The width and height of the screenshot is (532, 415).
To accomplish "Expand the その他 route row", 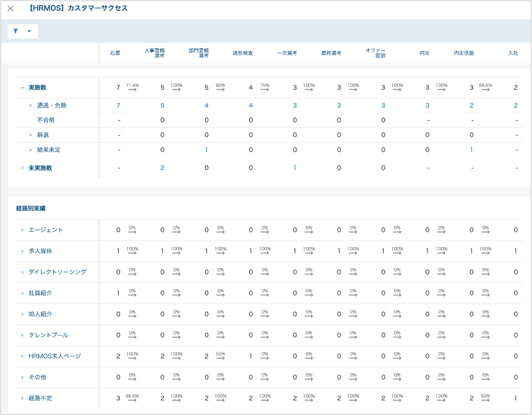I will tap(22, 377).
